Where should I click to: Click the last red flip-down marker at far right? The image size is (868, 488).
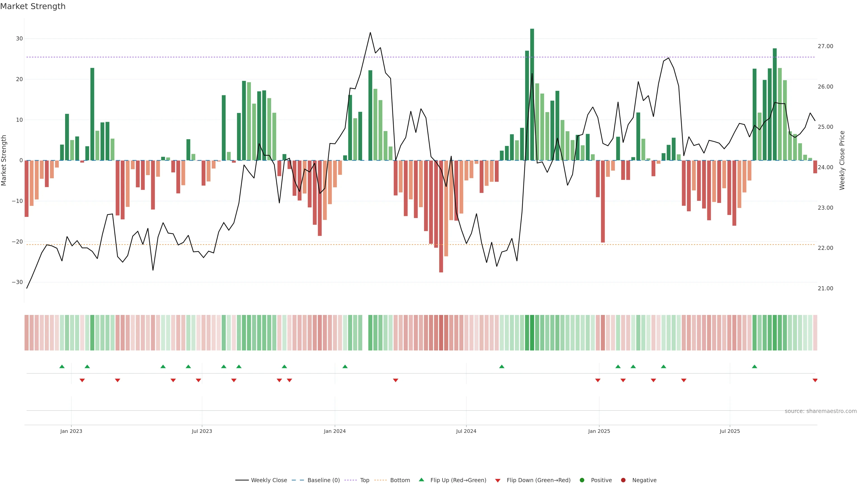(815, 380)
